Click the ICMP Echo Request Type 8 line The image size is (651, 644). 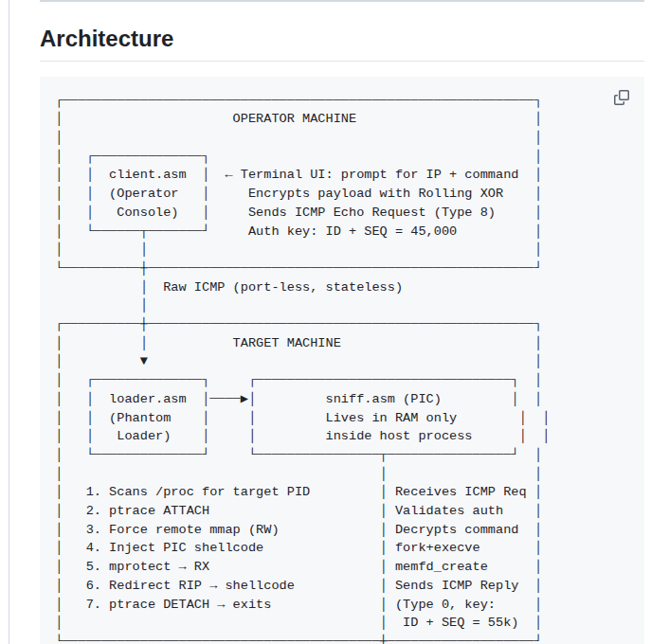click(371, 212)
